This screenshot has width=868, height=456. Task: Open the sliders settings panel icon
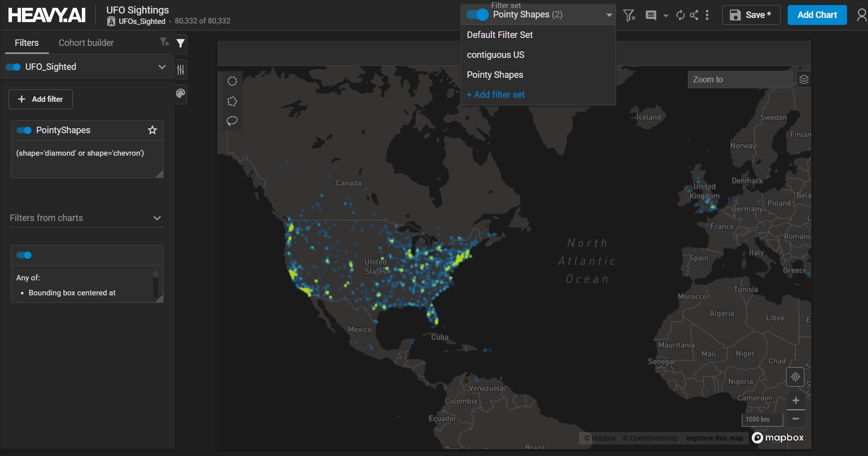pos(181,69)
